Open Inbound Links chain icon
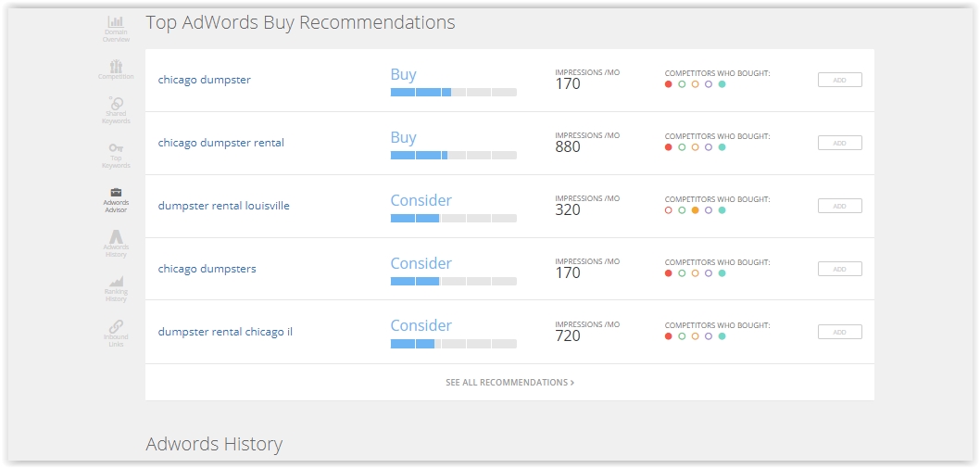The height and width of the screenshot is (468, 980). point(116,334)
